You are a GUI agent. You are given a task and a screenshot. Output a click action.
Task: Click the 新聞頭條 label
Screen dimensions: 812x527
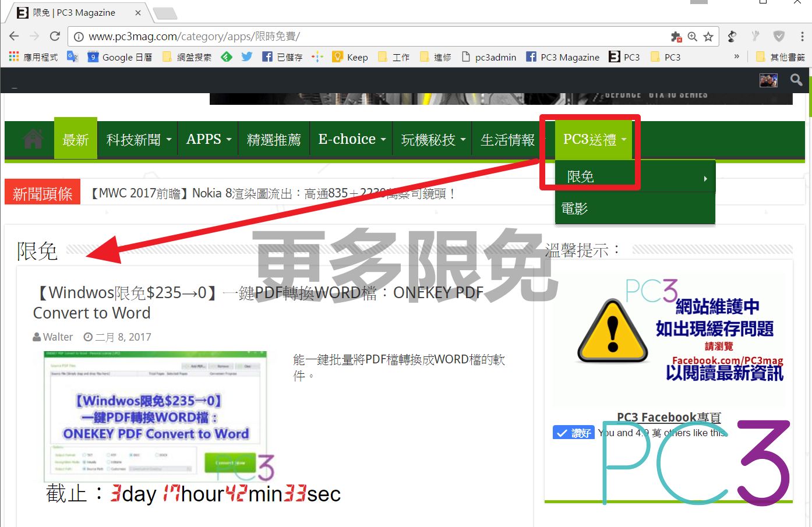point(43,193)
